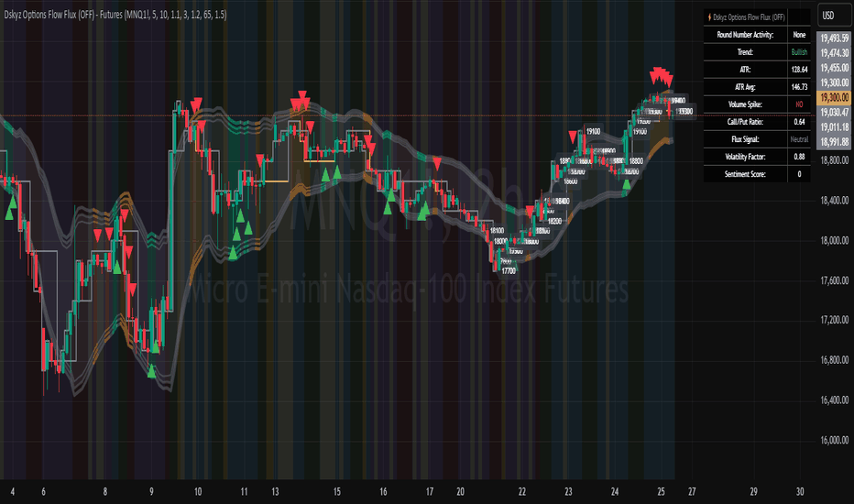Click the red sell arrow above date 17

tap(437, 163)
